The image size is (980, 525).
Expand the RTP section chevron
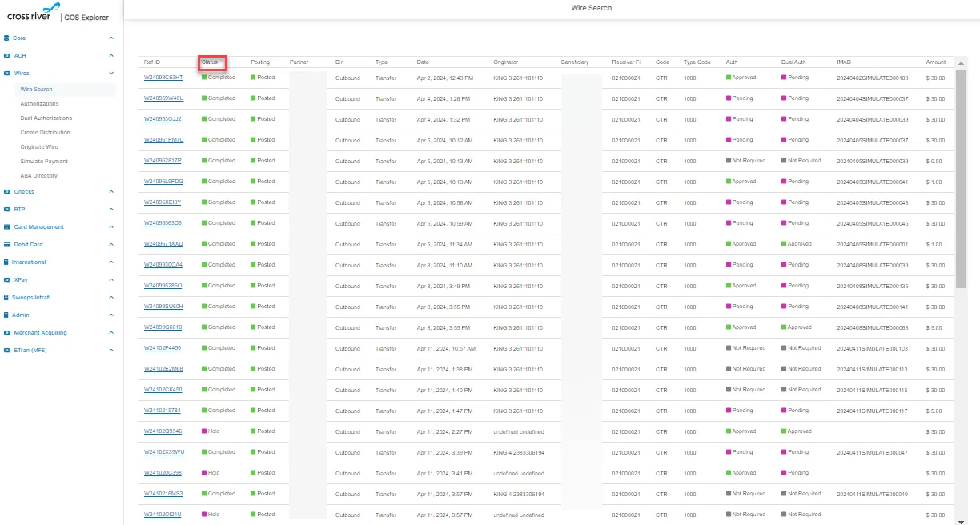point(111,209)
